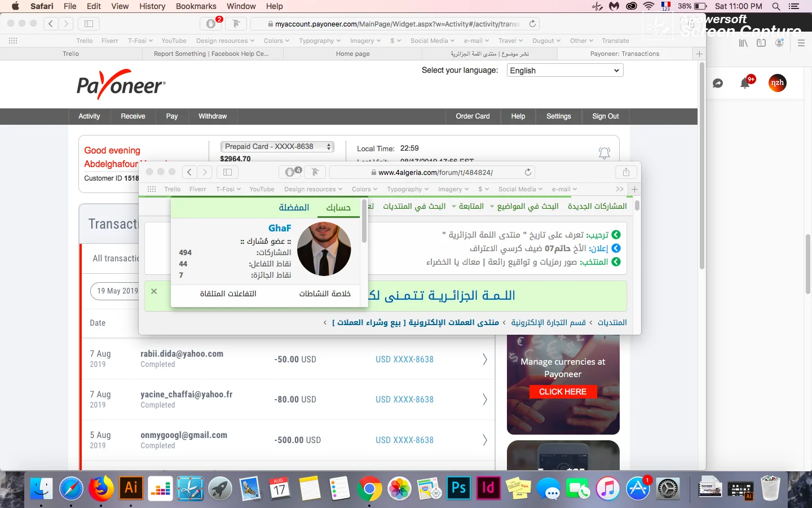The width and height of the screenshot is (812, 508).
Task: Expand the Design resources bookmarks folder
Action: click(x=225, y=41)
